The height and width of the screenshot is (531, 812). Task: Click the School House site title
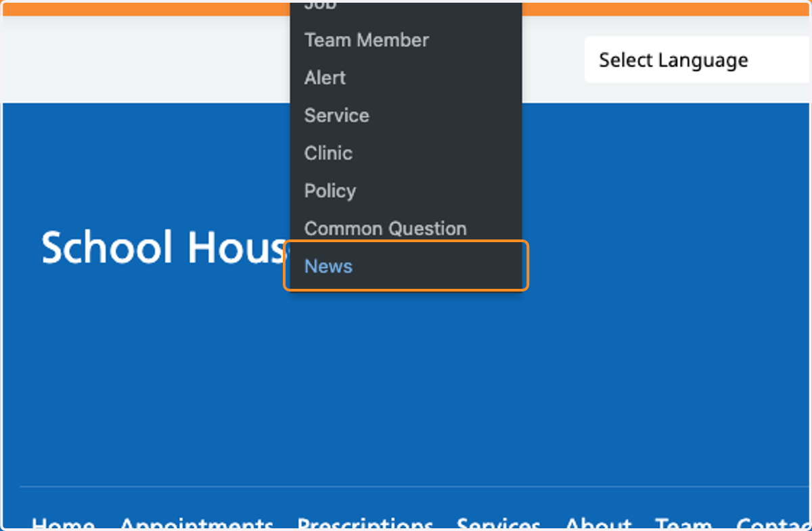point(166,248)
